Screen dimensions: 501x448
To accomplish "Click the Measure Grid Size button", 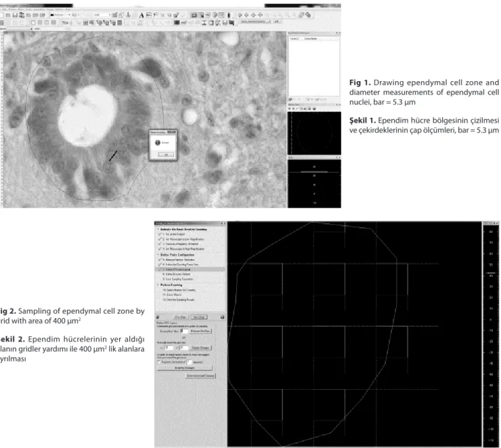I will coord(200,331).
